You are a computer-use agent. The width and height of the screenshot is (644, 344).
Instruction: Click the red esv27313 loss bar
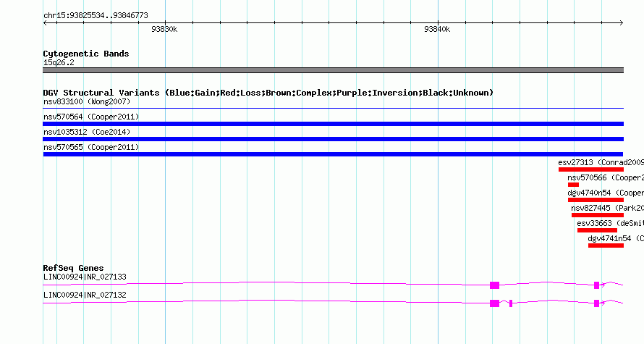pyautogui.click(x=591, y=169)
